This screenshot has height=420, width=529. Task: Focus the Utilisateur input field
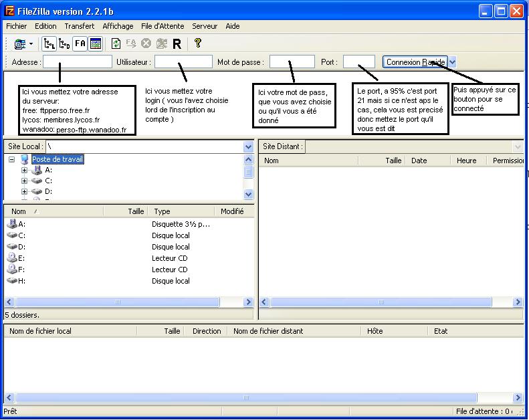tap(183, 62)
